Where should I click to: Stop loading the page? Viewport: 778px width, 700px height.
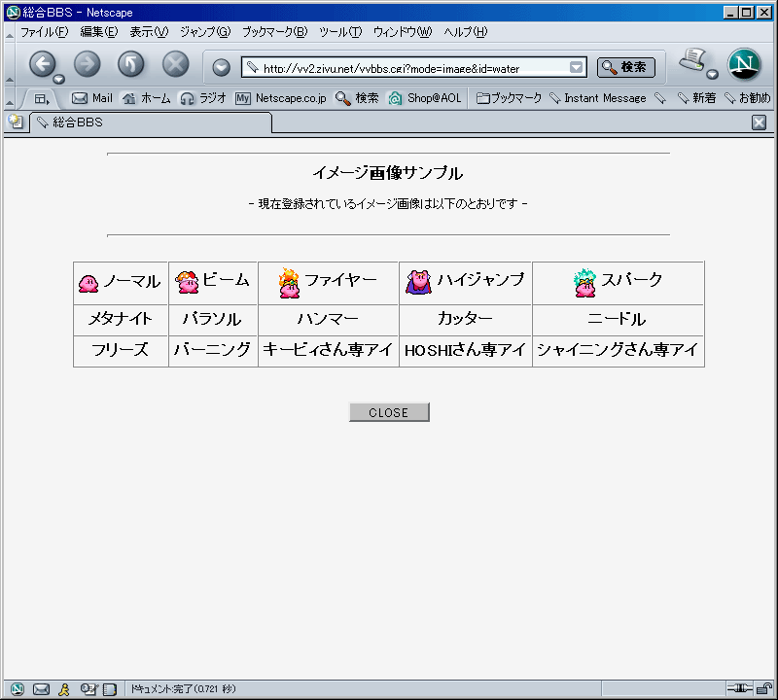tap(176, 64)
